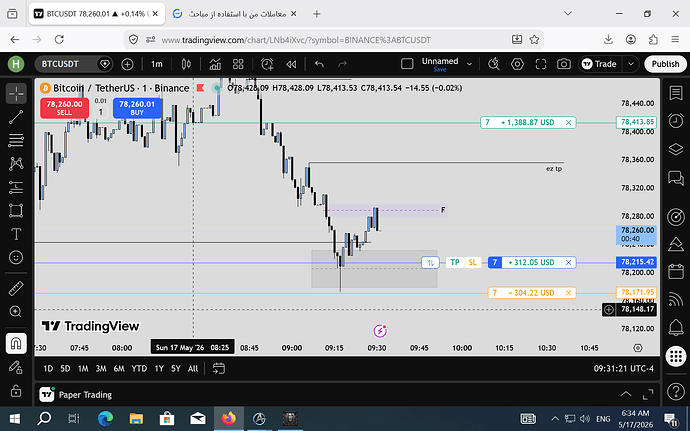Undo the last chart action

coord(319,64)
